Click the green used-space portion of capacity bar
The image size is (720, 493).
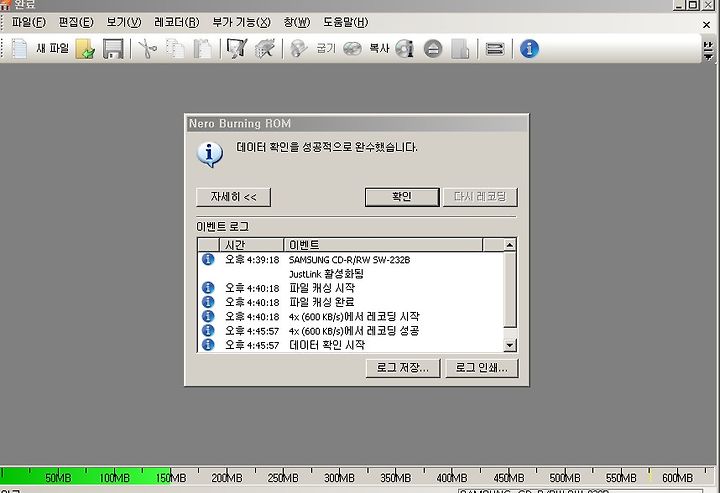(x=85, y=476)
